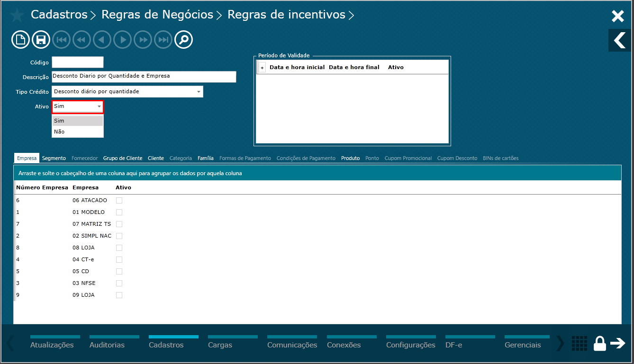Toggle Ativo checkbox for 09 LOJA
Viewport: 634px width, 364px height.
pos(119,295)
